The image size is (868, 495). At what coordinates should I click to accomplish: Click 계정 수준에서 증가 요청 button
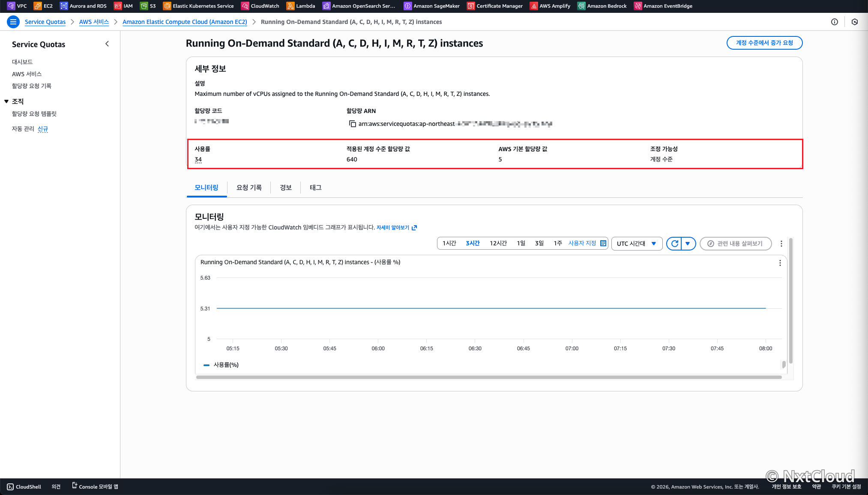764,43
